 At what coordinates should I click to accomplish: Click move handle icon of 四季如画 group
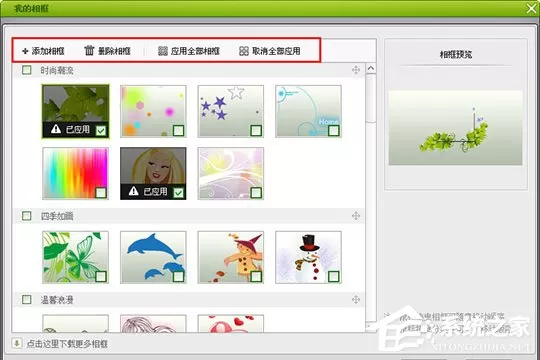[x=356, y=216]
